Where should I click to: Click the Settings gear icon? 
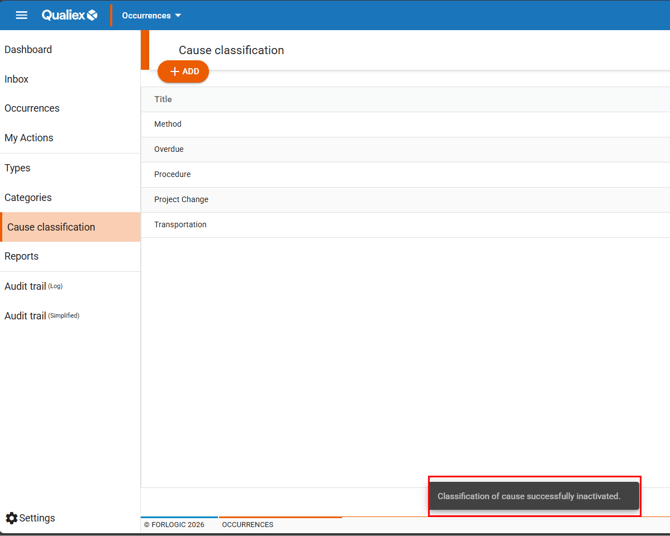pos(12,518)
